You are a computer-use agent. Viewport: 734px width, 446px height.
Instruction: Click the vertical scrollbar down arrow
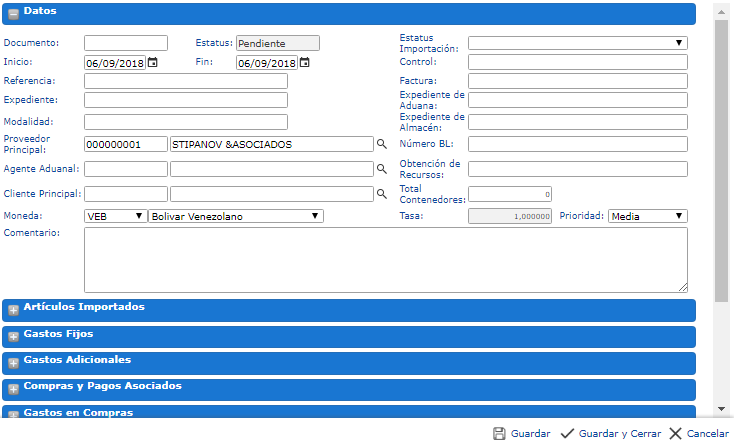721,408
